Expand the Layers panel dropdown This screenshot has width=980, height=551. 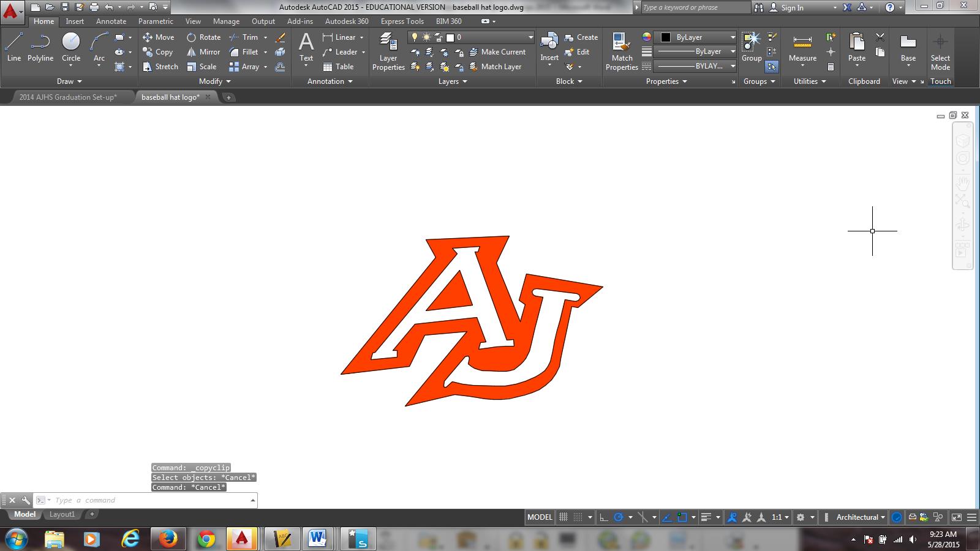click(453, 81)
